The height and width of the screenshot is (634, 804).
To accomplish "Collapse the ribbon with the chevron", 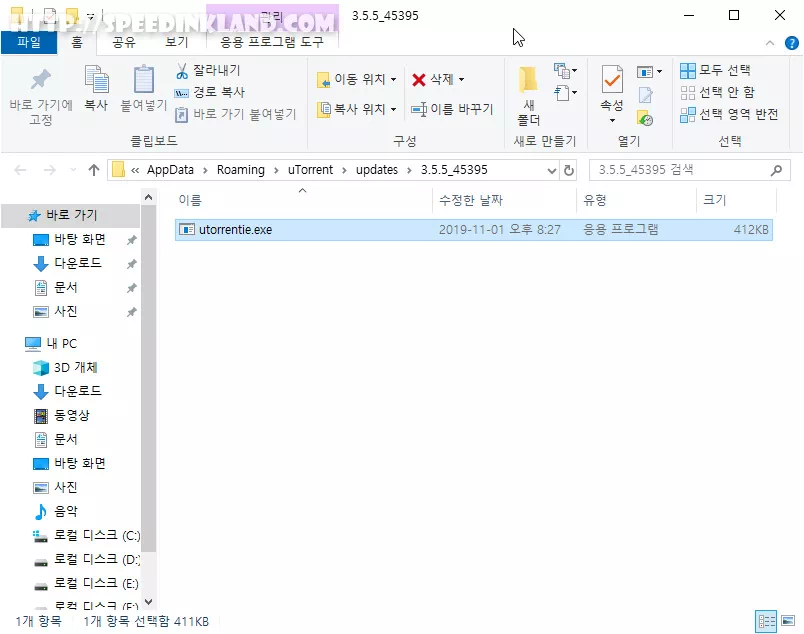I will [770, 43].
